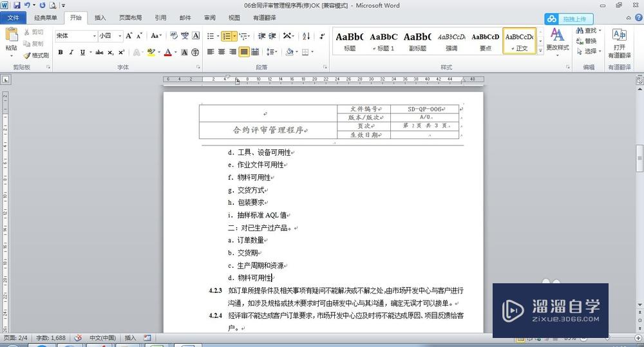Click the Print Preview quick access icon
Screen dimensions: 644x347
(53, 5)
